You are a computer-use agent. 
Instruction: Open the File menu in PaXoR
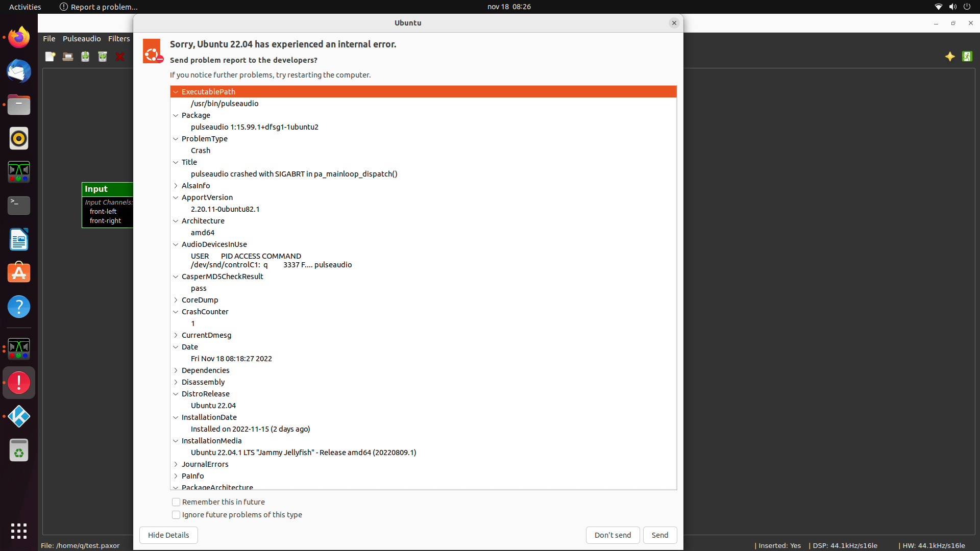point(49,39)
